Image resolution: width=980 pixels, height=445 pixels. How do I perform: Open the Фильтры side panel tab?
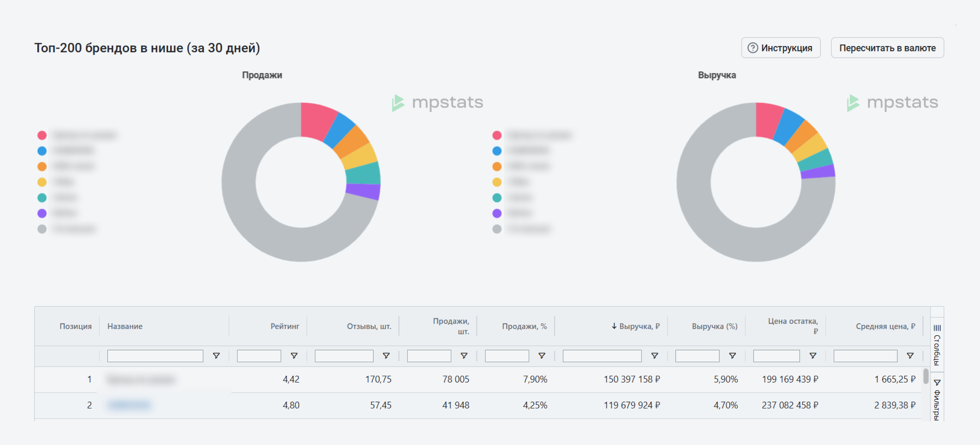click(937, 400)
